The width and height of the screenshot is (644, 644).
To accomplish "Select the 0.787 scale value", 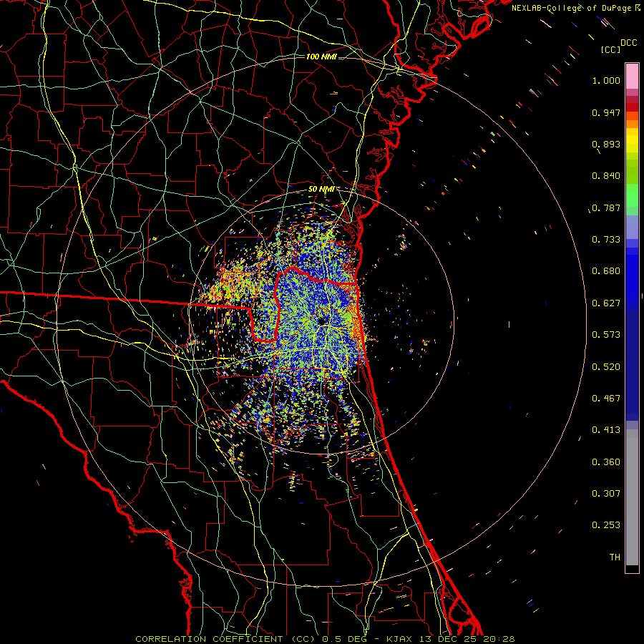I will (606, 208).
